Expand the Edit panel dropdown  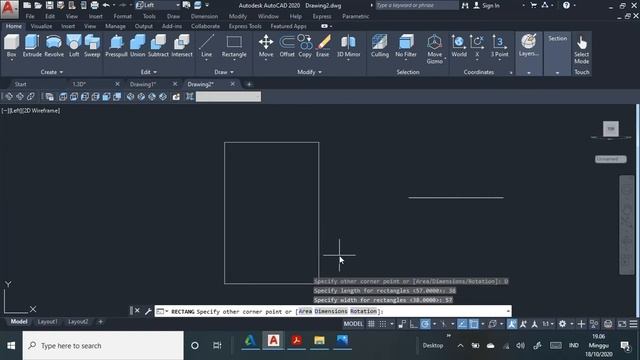(x=149, y=72)
